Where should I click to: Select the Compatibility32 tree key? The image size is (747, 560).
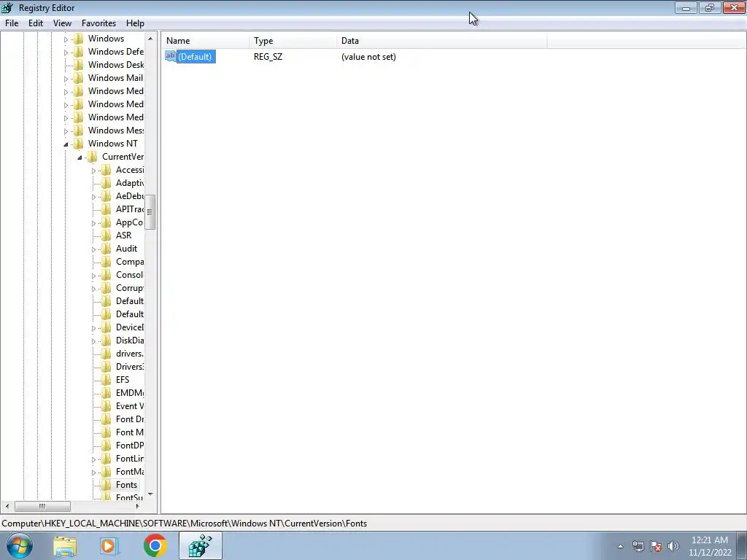(x=130, y=262)
